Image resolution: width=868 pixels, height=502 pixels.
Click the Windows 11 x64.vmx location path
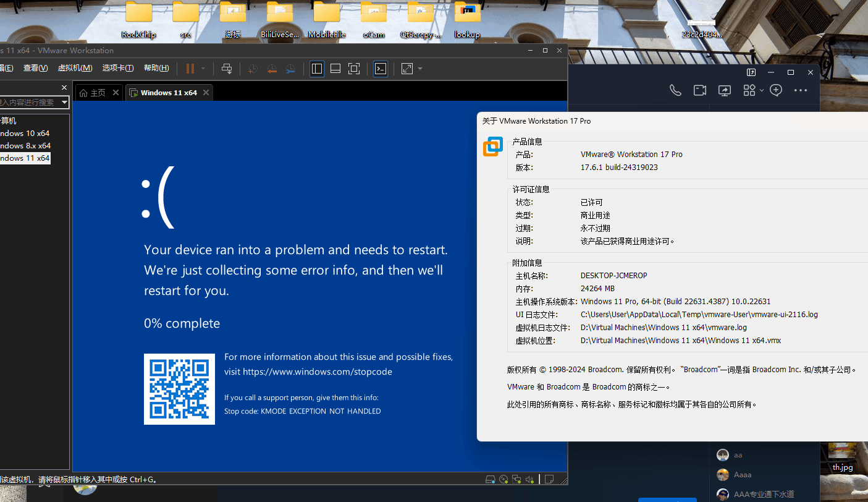[681, 341]
